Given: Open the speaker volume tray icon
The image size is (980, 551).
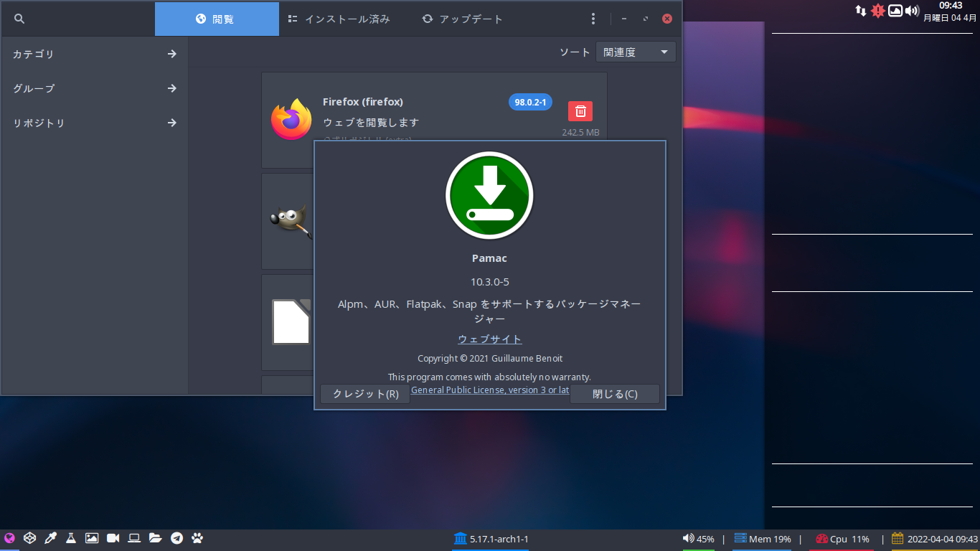Looking at the screenshot, I should (912, 11).
